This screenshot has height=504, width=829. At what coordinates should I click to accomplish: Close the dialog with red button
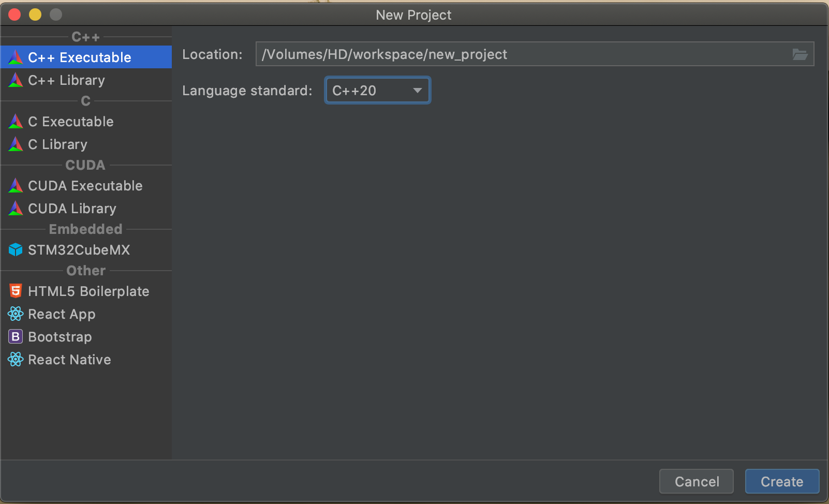14,14
